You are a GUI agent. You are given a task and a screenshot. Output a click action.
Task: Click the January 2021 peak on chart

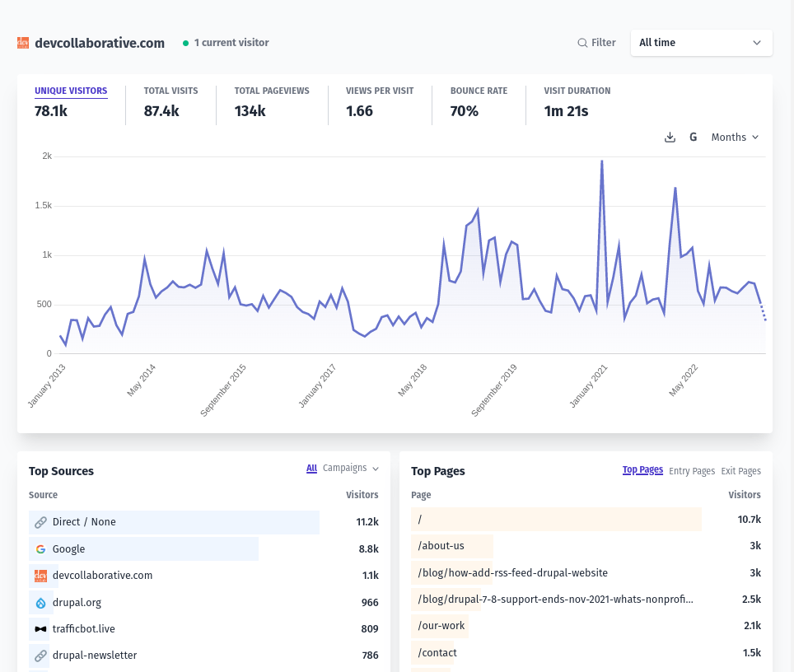[x=601, y=161]
